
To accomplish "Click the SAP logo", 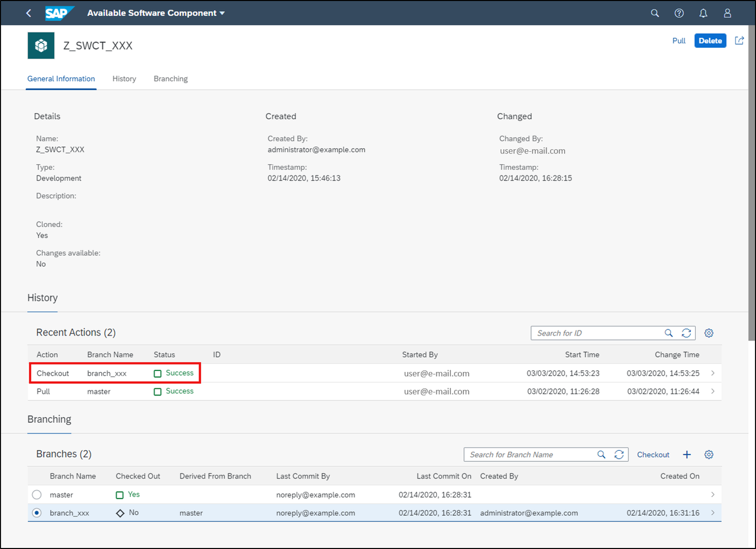I will coord(59,13).
